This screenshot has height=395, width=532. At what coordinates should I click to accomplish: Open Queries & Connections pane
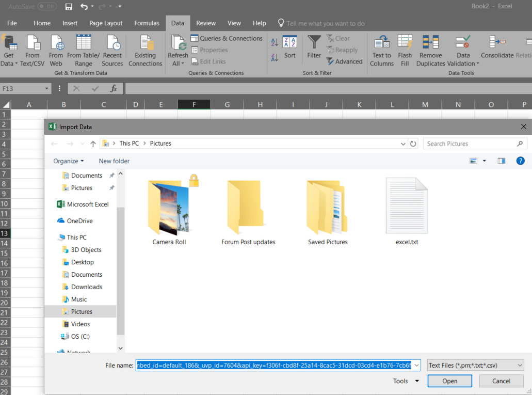[x=227, y=38]
